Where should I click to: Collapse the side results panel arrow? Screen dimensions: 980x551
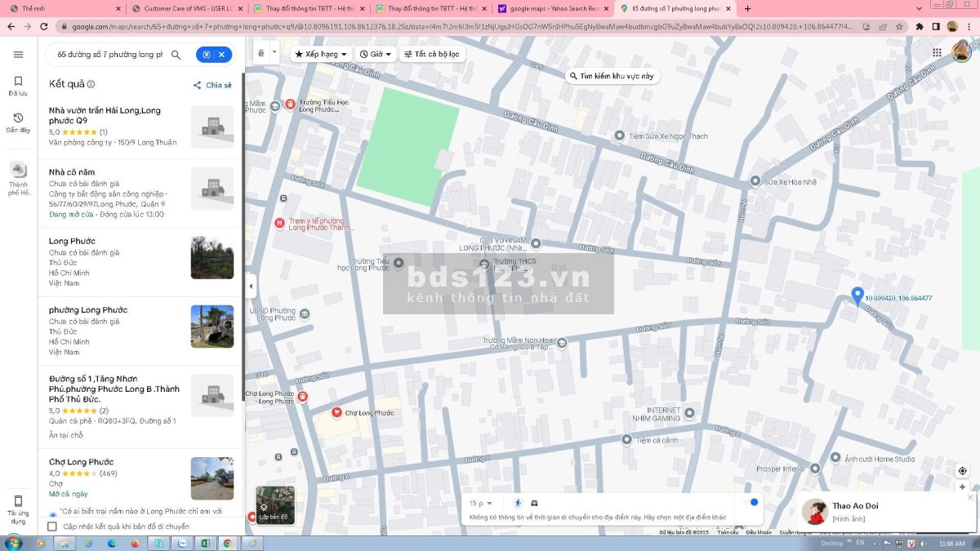(x=251, y=286)
